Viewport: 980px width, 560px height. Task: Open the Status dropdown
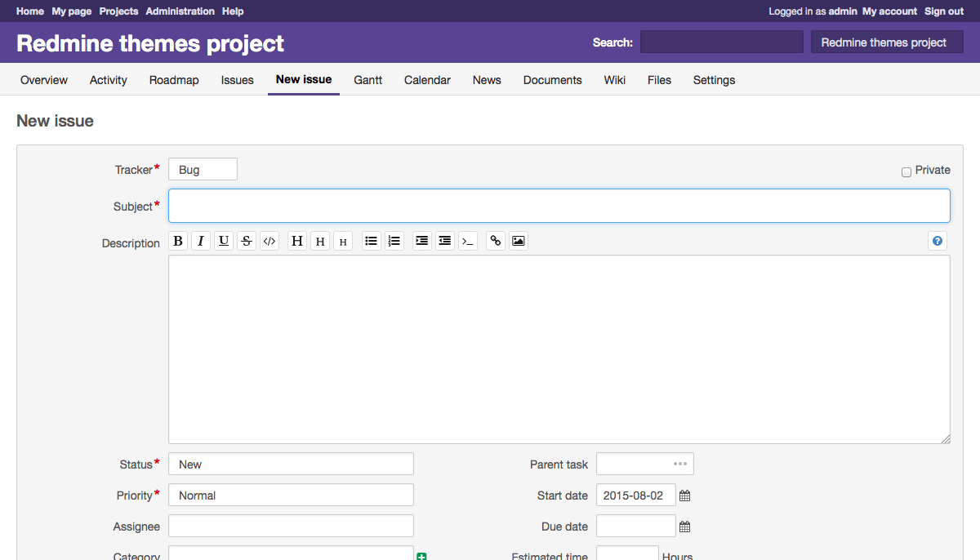click(290, 464)
